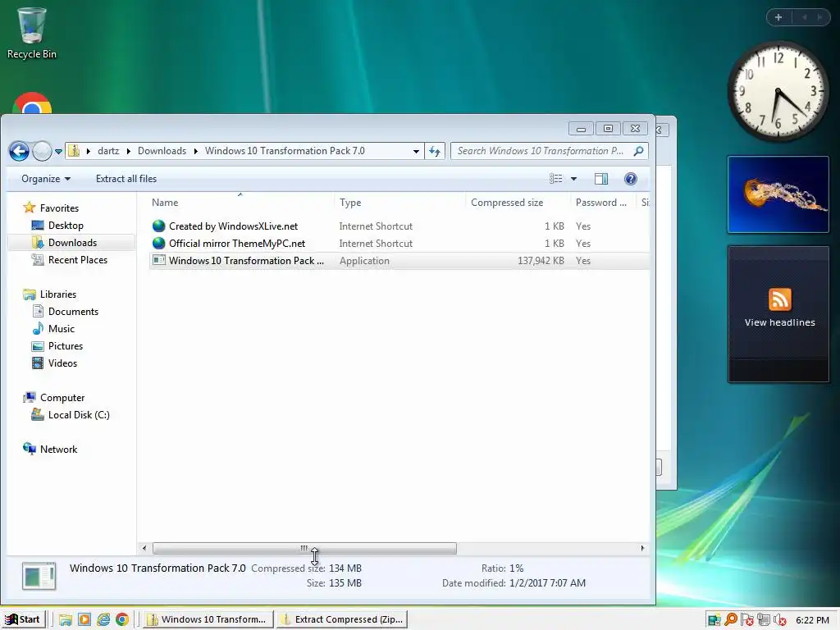
Task: Switch to Windows 10 Transform taskbar window
Action: click(x=208, y=619)
